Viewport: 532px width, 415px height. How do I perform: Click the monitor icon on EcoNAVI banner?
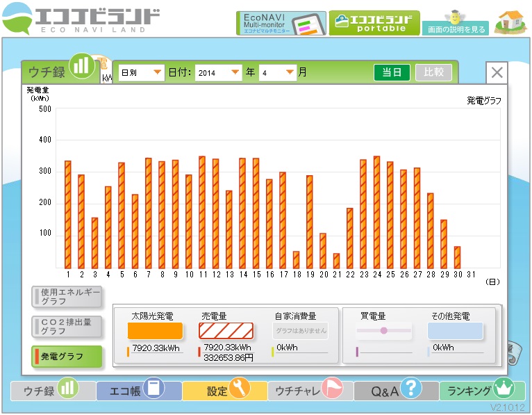point(308,24)
